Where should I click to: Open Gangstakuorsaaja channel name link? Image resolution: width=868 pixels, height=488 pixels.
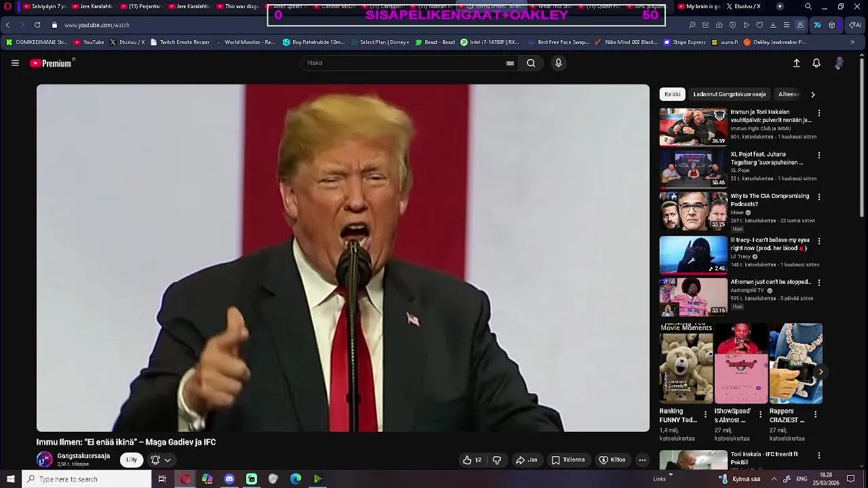[83, 456]
